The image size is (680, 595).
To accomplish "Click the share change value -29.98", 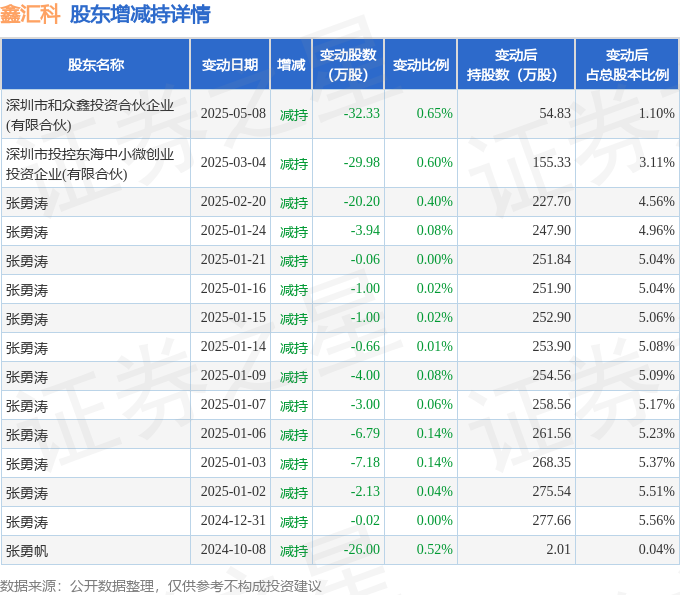I will point(362,162).
